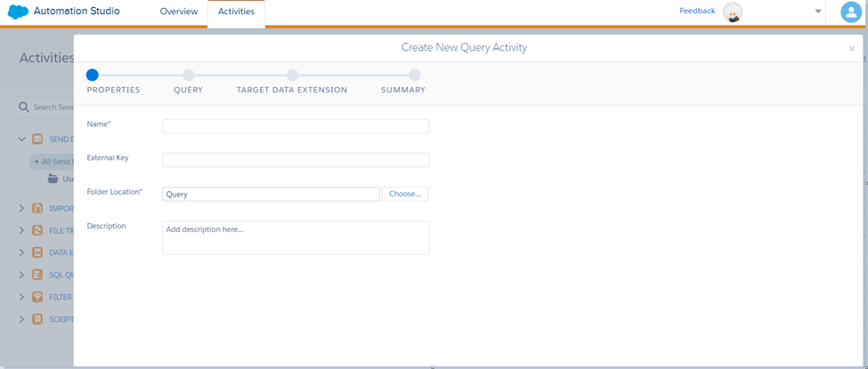Open the user profile icon
This screenshot has height=369, width=868.
851,12
